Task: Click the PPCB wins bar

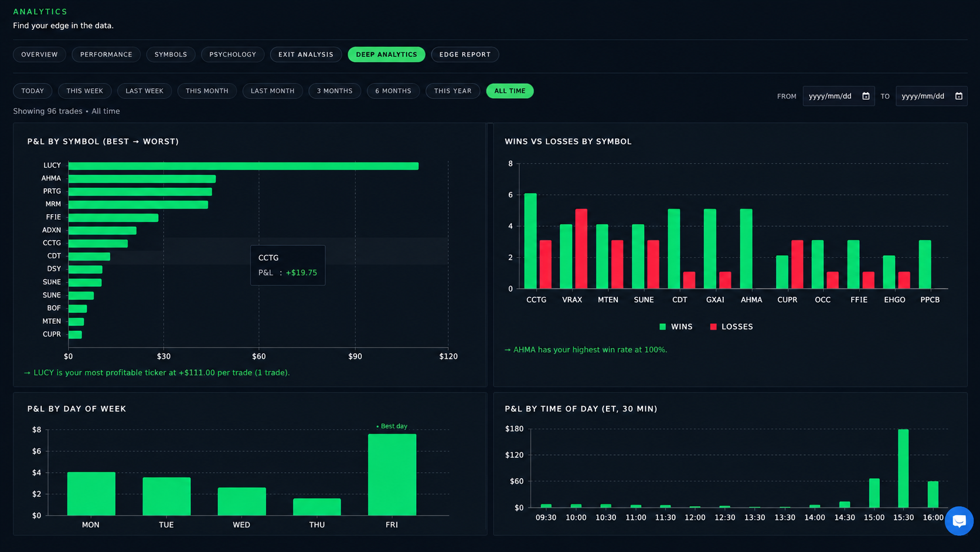Action: (925, 265)
